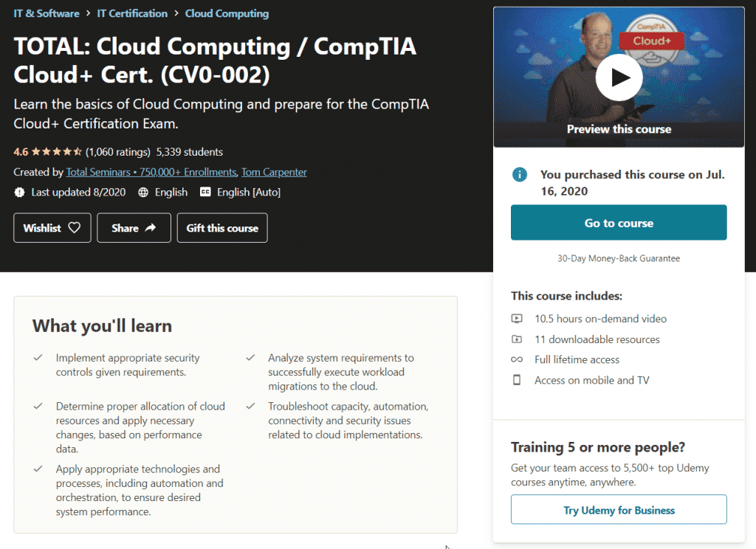Image resolution: width=756 pixels, height=549 pixels.
Task: Open Total Seminars instructor profile link
Action: (x=151, y=172)
